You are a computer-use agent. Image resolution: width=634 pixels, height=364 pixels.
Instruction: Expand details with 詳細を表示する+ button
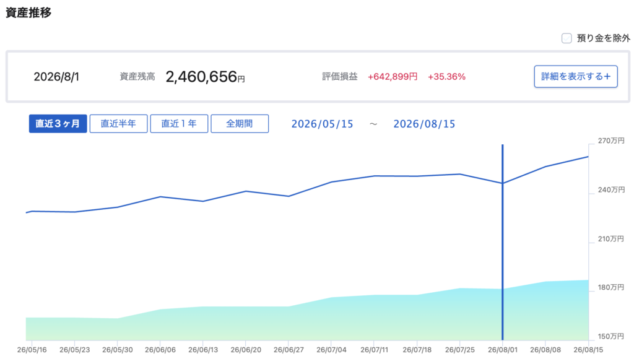point(576,76)
